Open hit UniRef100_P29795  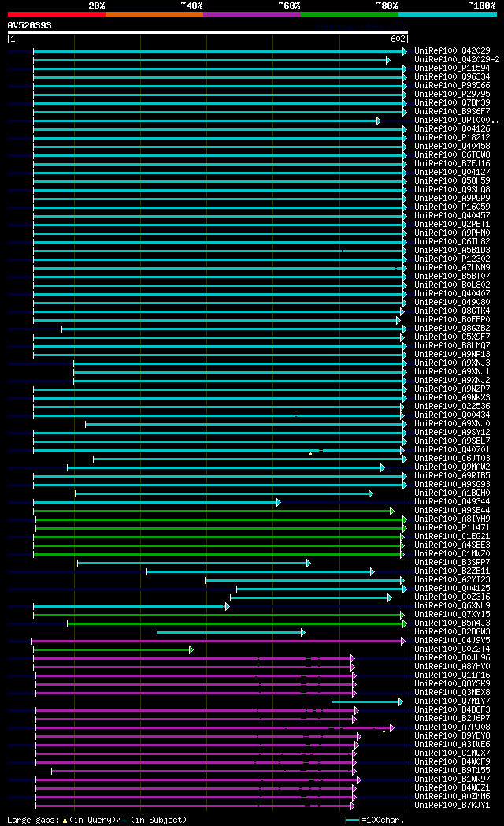click(x=452, y=95)
